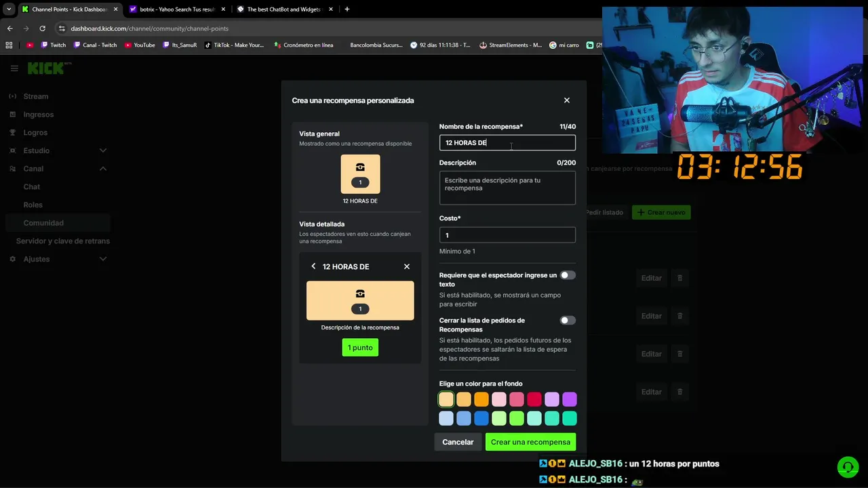Select the bright green background color

point(517,419)
